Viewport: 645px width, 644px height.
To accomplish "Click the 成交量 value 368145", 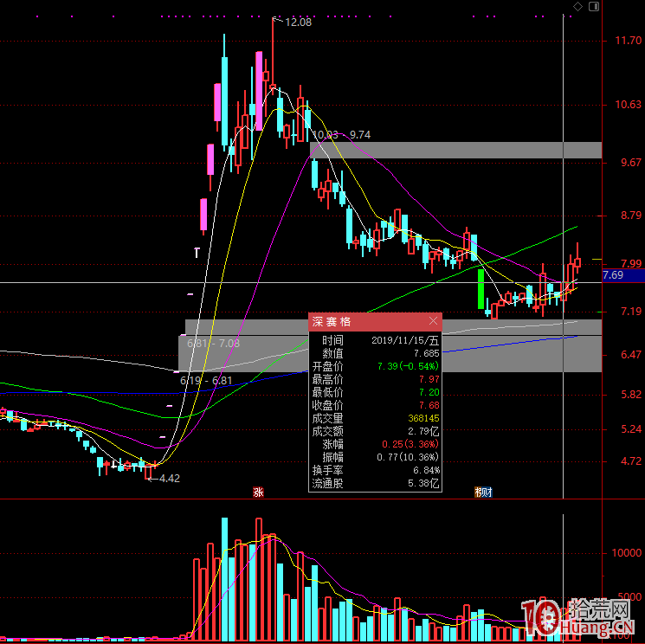I will coord(423,418).
